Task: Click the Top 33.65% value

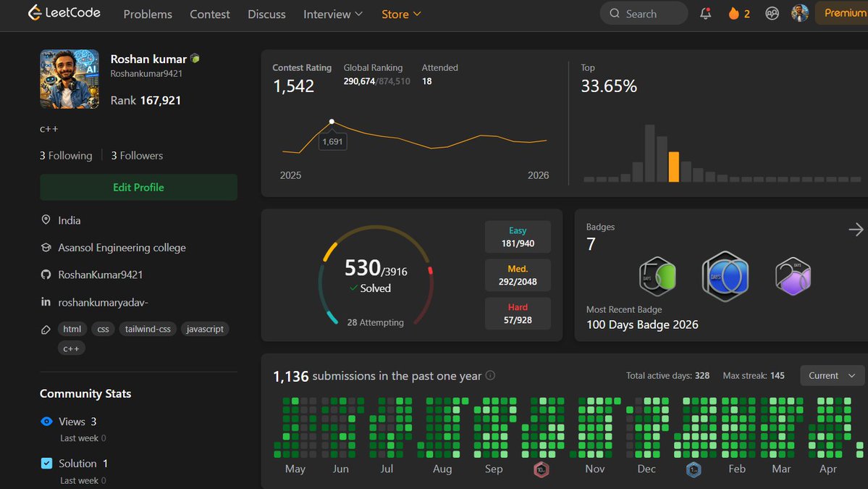Action: click(609, 86)
